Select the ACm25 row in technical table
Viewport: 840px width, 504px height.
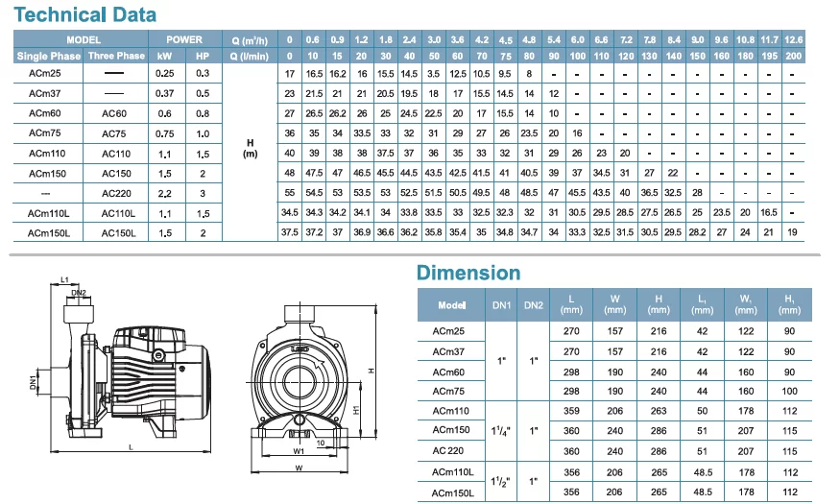click(x=409, y=74)
